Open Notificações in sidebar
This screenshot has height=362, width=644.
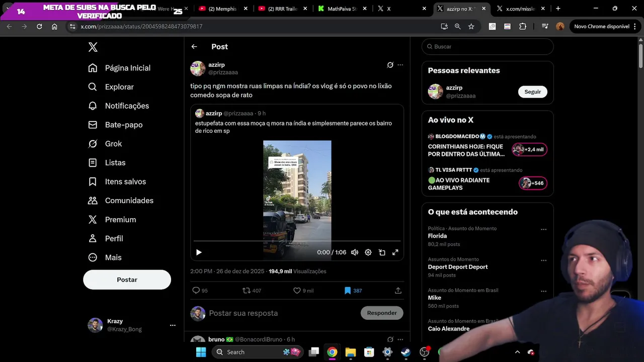pyautogui.click(x=119, y=106)
